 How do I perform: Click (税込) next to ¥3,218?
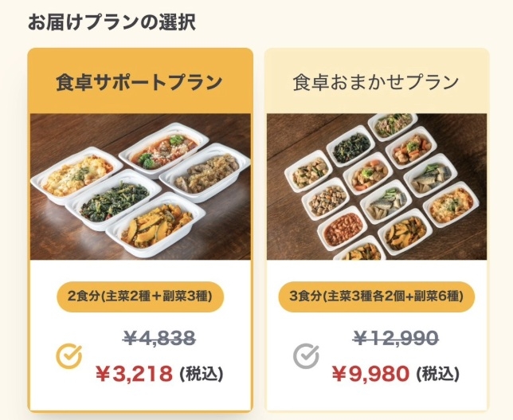coord(201,373)
